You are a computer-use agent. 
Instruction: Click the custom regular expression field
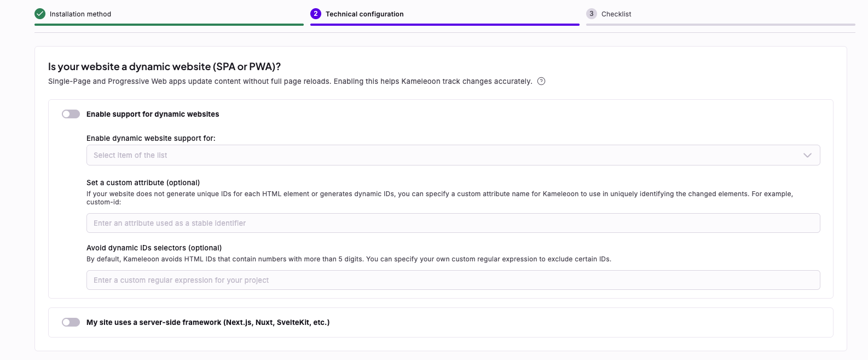pyautogui.click(x=453, y=280)
